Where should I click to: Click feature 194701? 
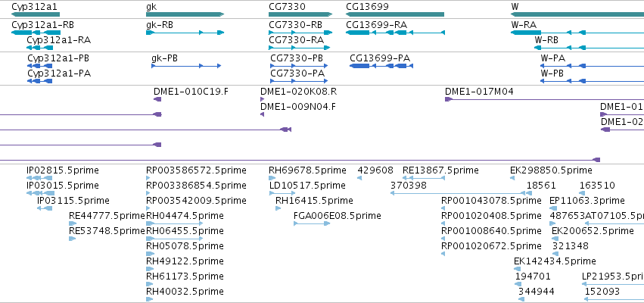click(x=518, y=284)
